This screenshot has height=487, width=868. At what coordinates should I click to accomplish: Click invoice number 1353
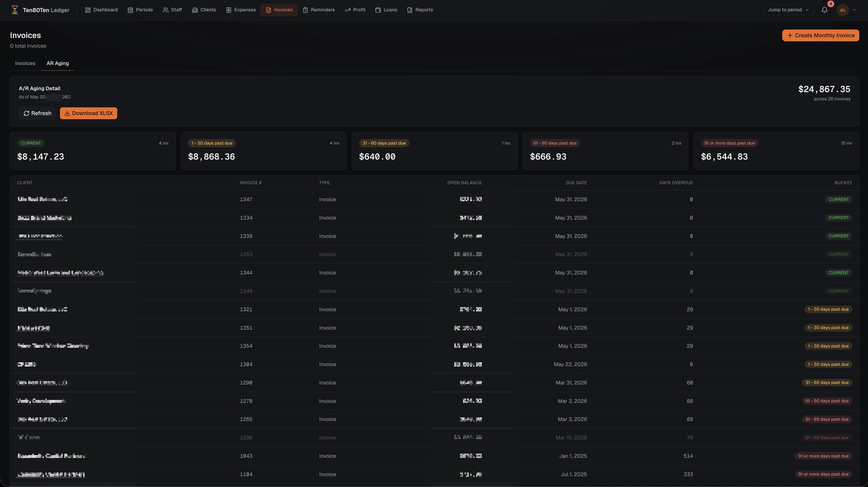(246, 255)
